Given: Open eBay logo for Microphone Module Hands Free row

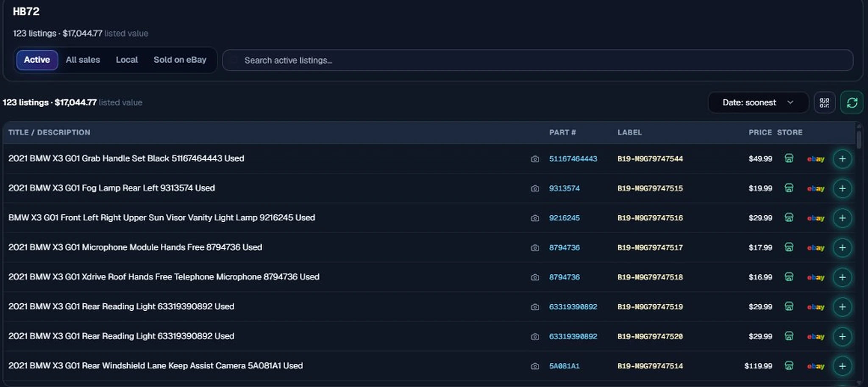Looking at the screenshot, I should [x=816, y=248].
